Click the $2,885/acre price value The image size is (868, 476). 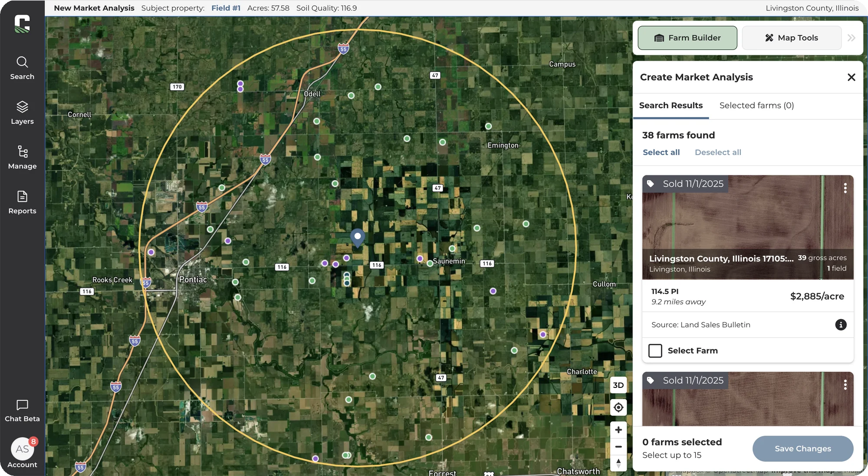(x=817, y=296)
